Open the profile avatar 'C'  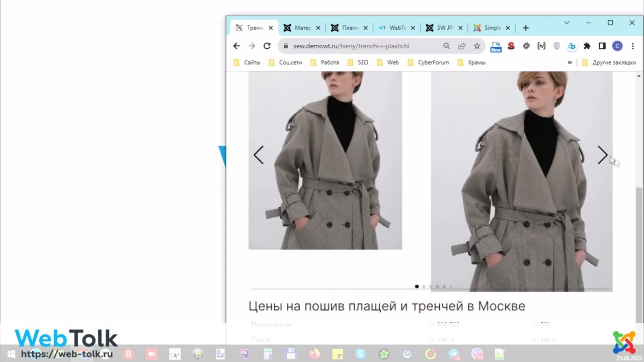pos(617,46)
